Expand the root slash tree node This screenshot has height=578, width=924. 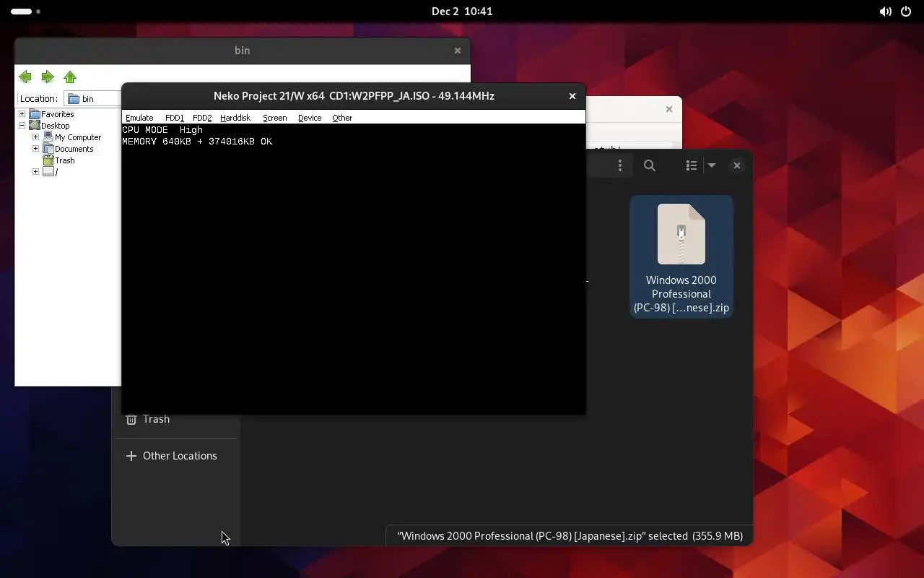click(x=35, y=172)
